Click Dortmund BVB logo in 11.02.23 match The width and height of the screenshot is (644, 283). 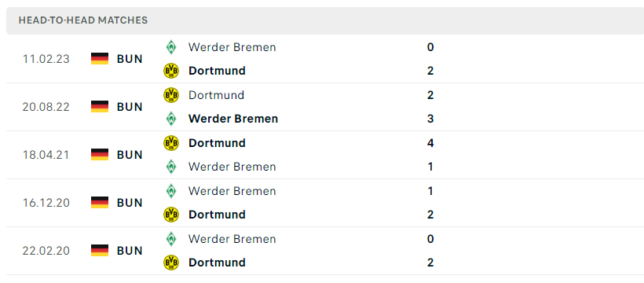click(171, 71)
